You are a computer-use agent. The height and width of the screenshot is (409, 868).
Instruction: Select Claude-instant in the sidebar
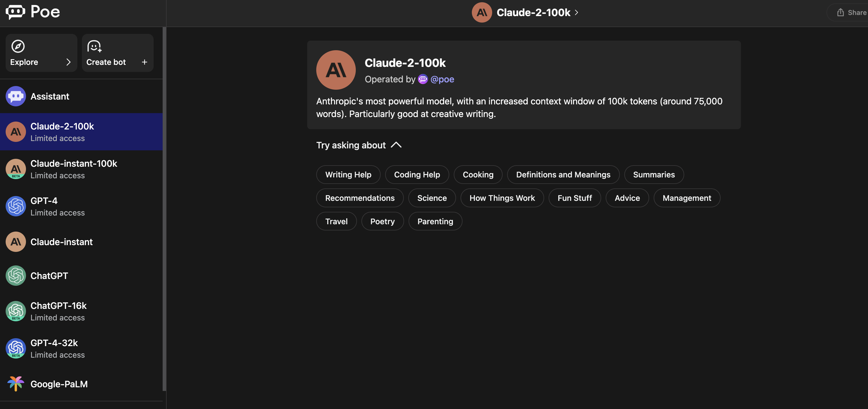pyautogui.click(x=61, y=242)
